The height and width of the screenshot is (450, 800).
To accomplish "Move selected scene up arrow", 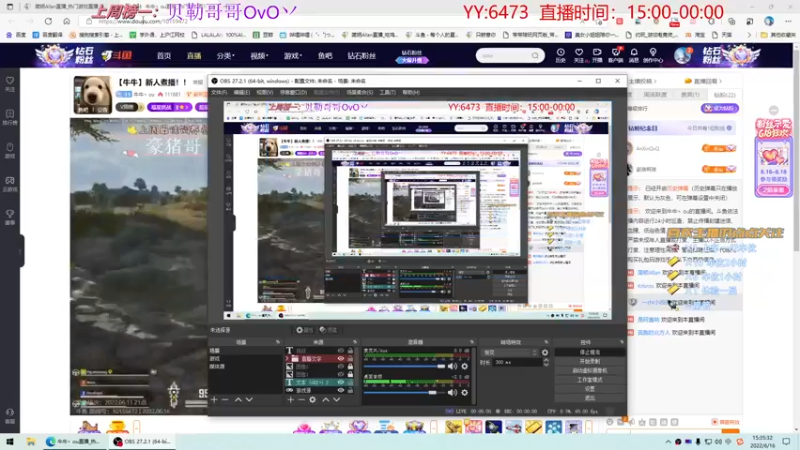I will point(238,400).
